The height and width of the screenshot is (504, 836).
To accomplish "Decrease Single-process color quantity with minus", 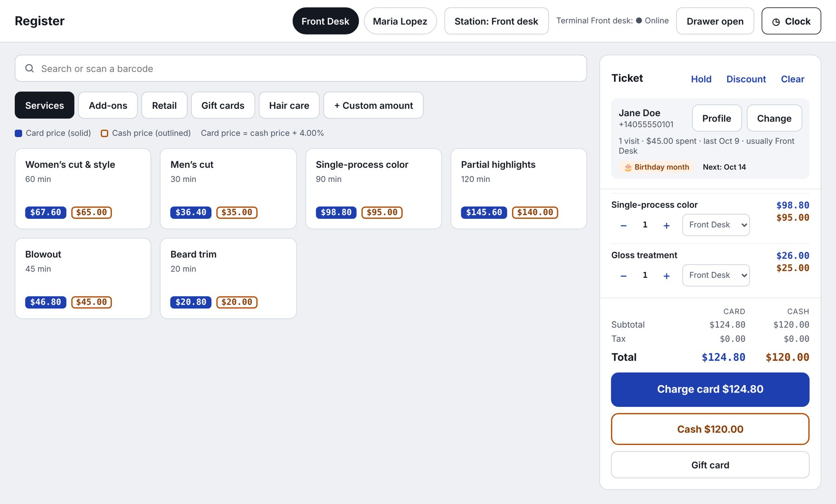I will click(x=624, y=225).
